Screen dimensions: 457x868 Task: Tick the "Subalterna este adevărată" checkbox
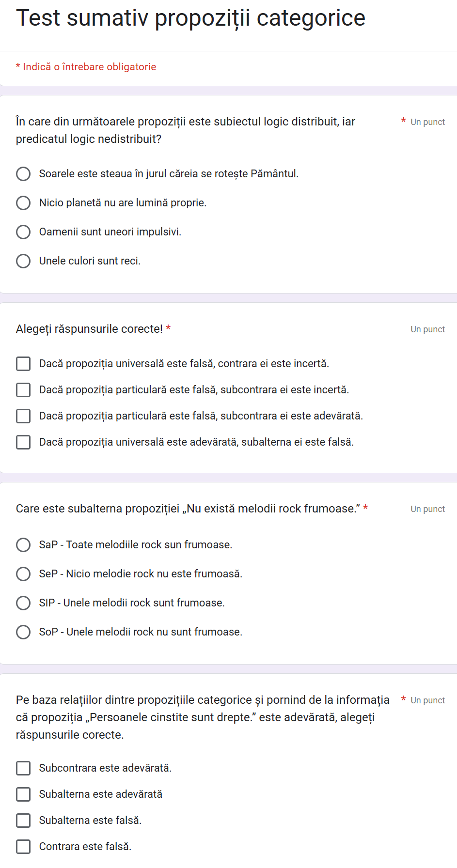23,794
